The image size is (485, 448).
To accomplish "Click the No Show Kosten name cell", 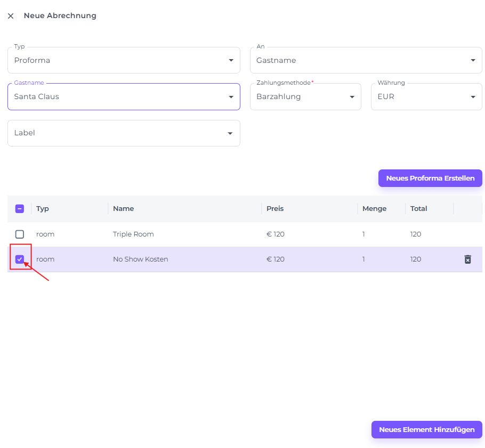I will click(140, 259).
